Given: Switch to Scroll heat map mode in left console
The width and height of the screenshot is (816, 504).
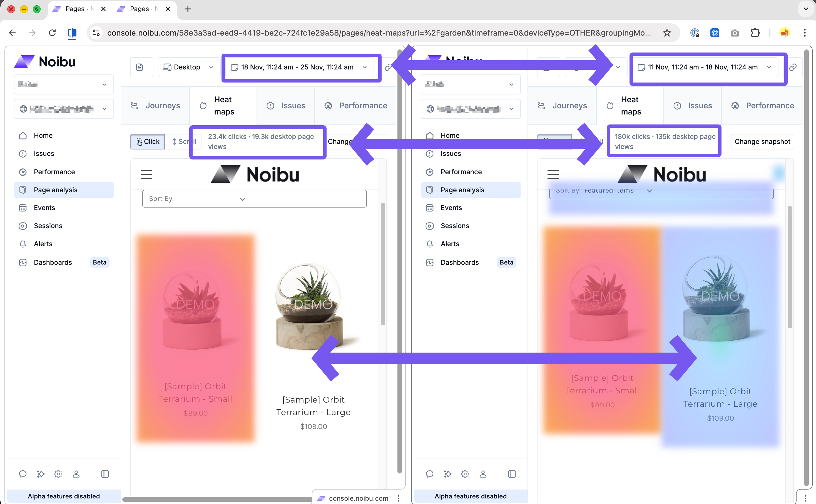Looking at the screenshot, I should (184, 141).
